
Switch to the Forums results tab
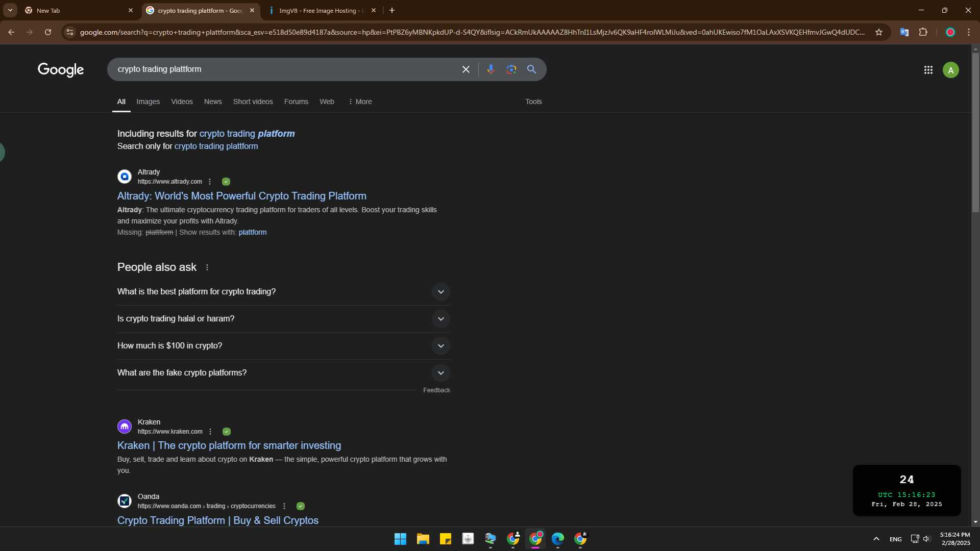click(296, 102)
